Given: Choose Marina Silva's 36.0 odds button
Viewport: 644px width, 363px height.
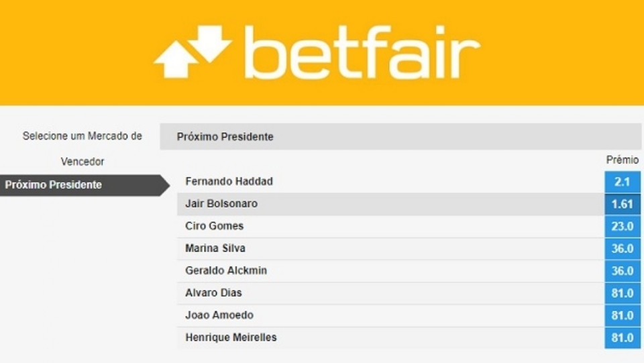Looking at the screenshot, I should tap(622, 248).
